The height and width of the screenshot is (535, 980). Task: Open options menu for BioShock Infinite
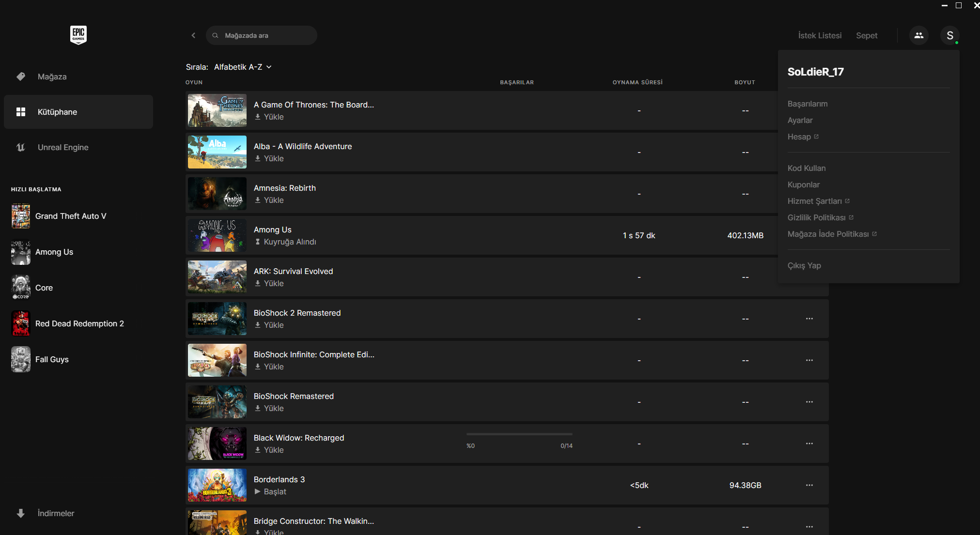[809, 360]
